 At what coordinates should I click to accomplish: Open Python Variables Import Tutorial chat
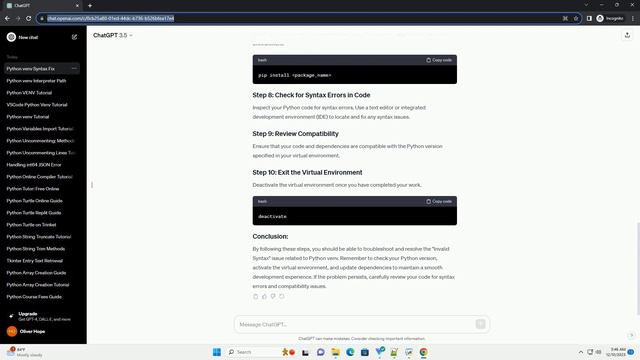pos(42,129)
